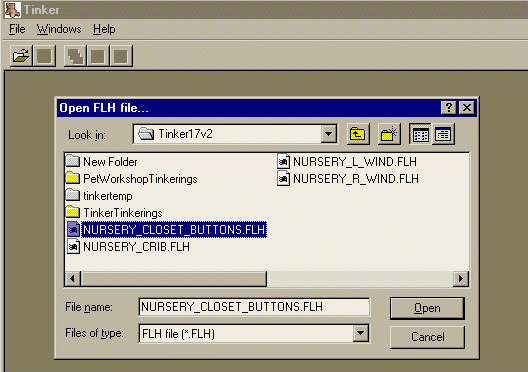Open the Help menu
The image size is (528, 372).
tap(104, 29)
